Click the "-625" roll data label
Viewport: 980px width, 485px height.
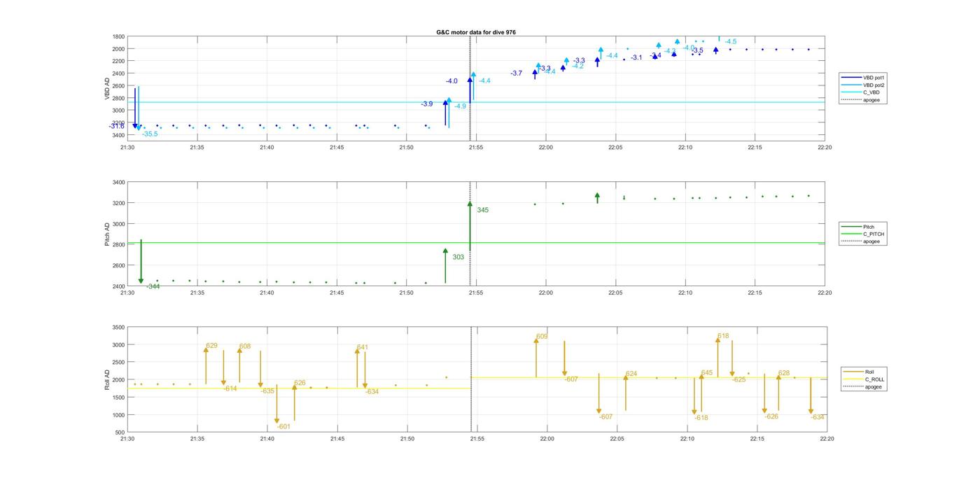739,379
